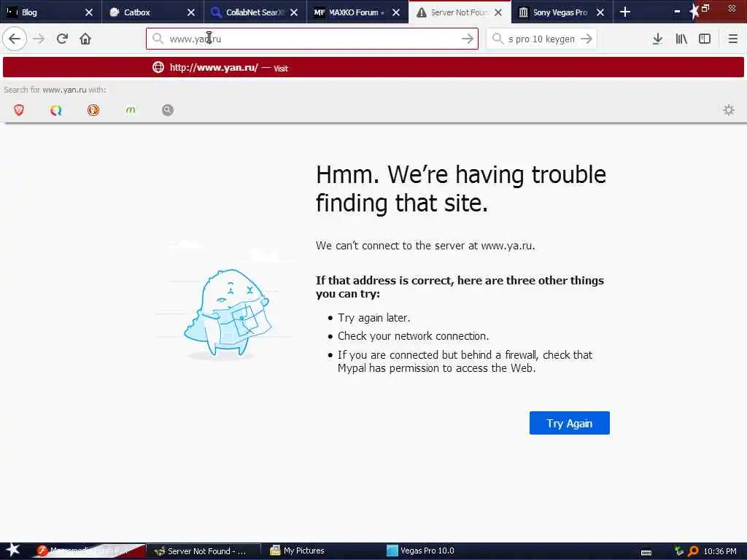Search with the Brave shield engine icon
The width and height of the screenshot is (747, 560).
click(19, 110)
